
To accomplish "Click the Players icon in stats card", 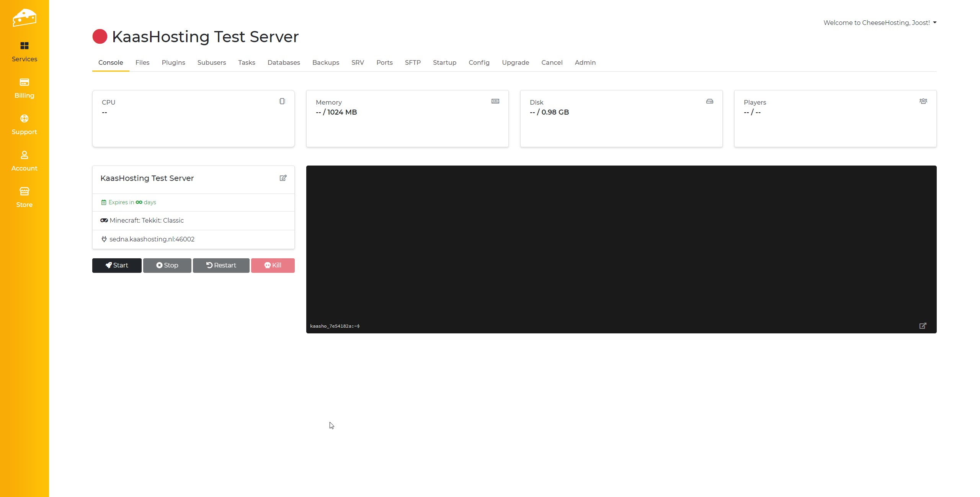I will tap(923, 101).
